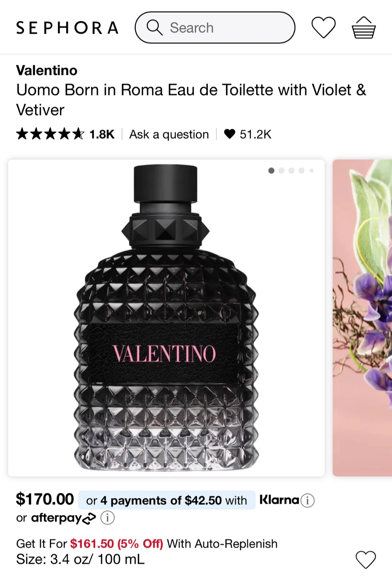
Task: Open the shopping basket icon
Action: (x=364, y=28)
